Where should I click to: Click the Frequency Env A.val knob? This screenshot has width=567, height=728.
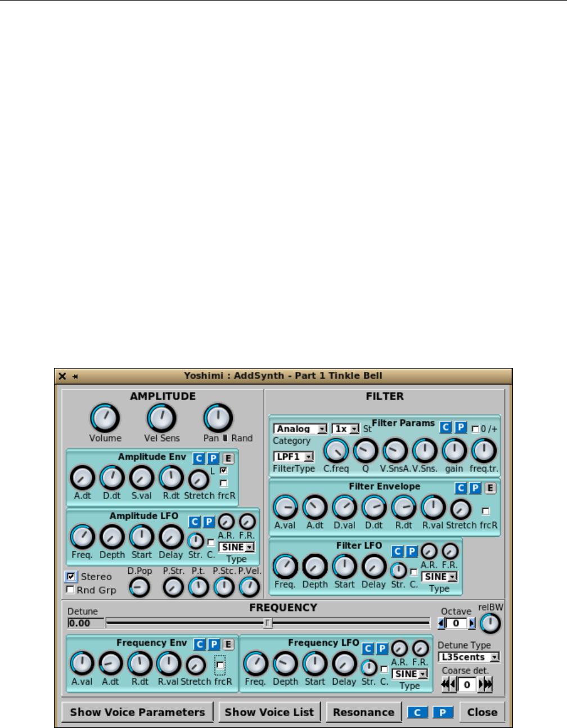point(82,664)
